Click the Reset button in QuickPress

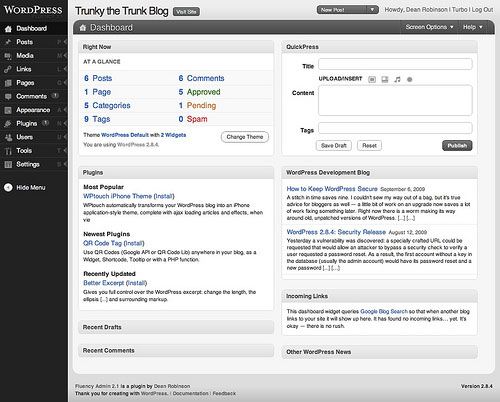tap(369, 146)
